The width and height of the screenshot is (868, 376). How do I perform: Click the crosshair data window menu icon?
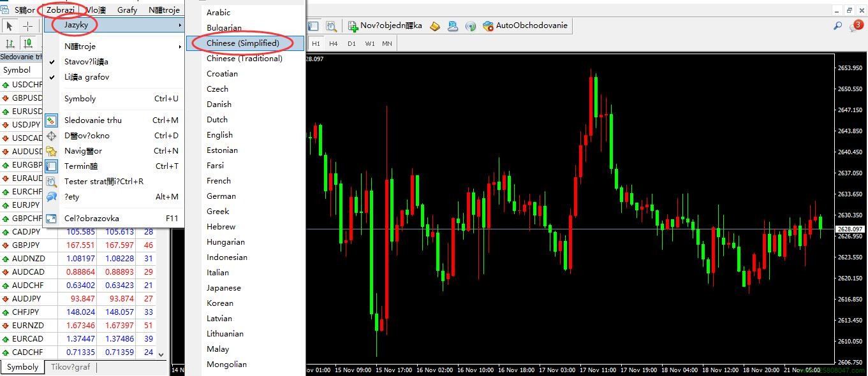52,136
